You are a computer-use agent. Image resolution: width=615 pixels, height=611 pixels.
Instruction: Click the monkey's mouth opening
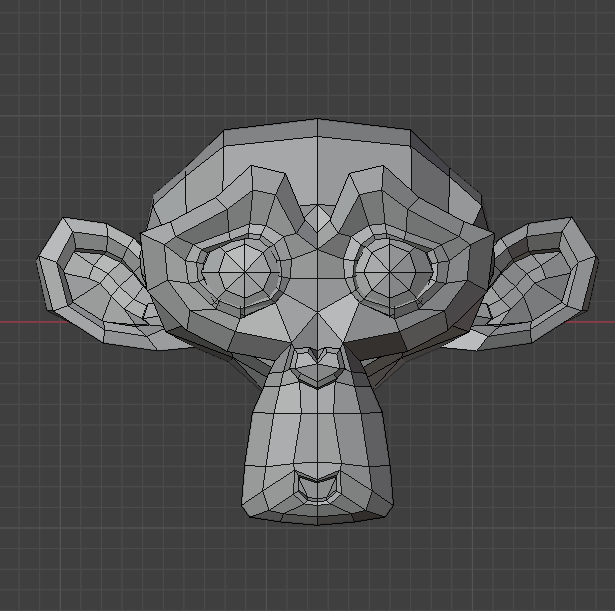317,486
